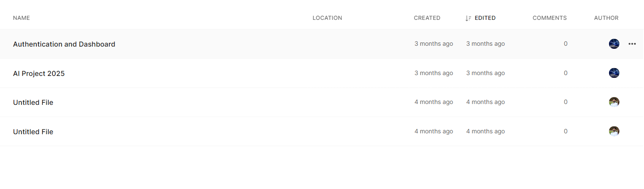Select the upper Untitled File entry
The height and width of the screenshot is (189, 644).
click(33, 102)
